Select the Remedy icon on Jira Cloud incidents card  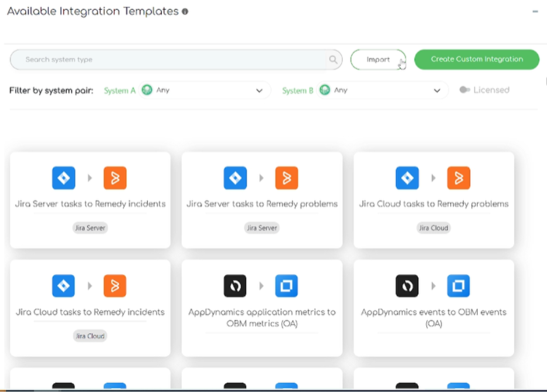pyautogui.click(x=115, y=285)
